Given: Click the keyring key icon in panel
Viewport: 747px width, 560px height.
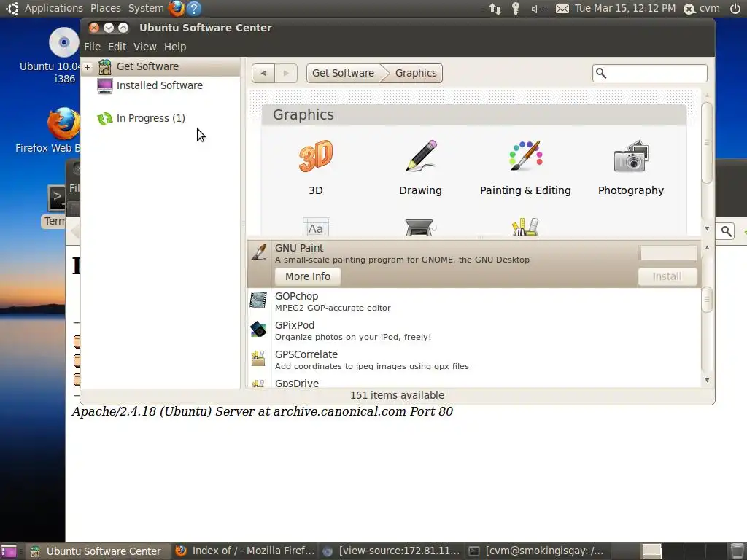Looking at the screenshot, I should click(516, 9).
